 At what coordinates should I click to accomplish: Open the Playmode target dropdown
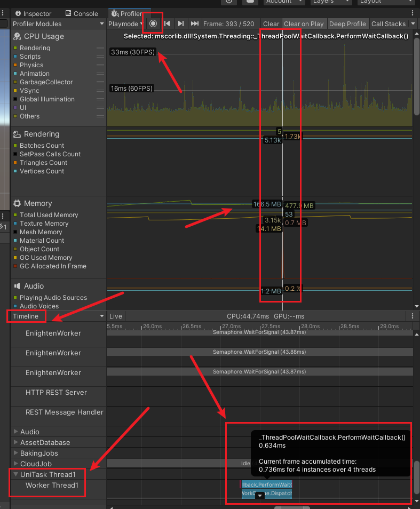pos(125,23)
